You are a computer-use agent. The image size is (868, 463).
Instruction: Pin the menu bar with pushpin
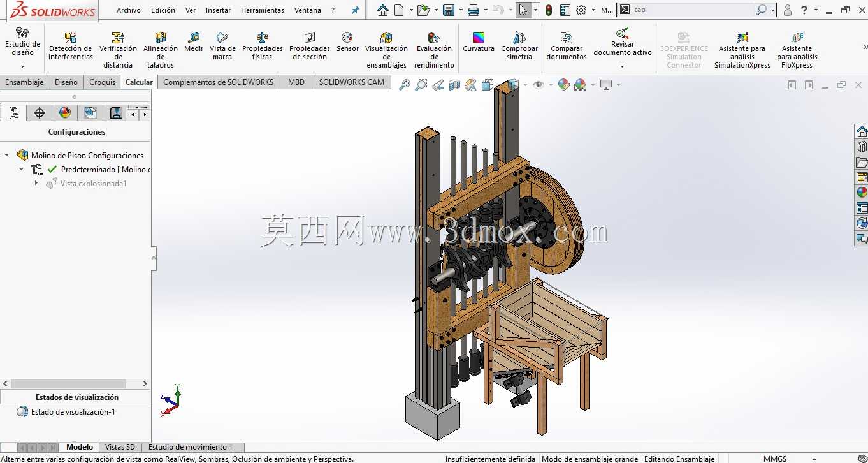click(356, 10)
